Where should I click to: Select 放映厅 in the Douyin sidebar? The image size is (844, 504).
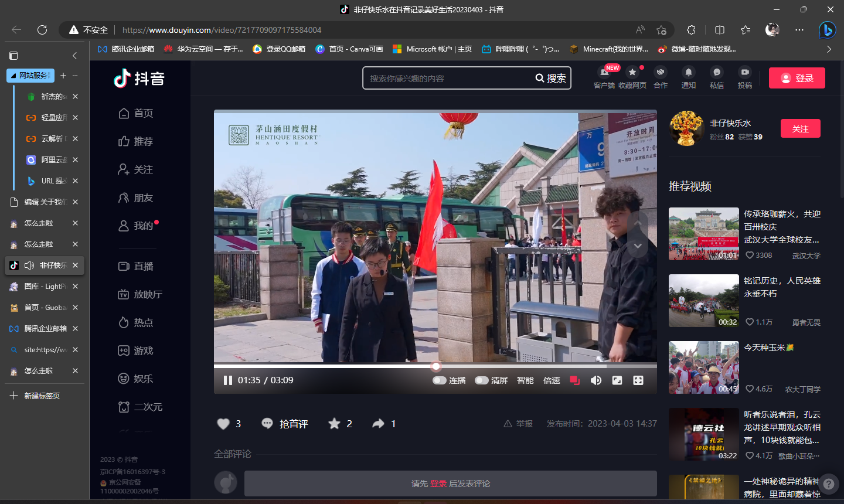coord(140,294)
